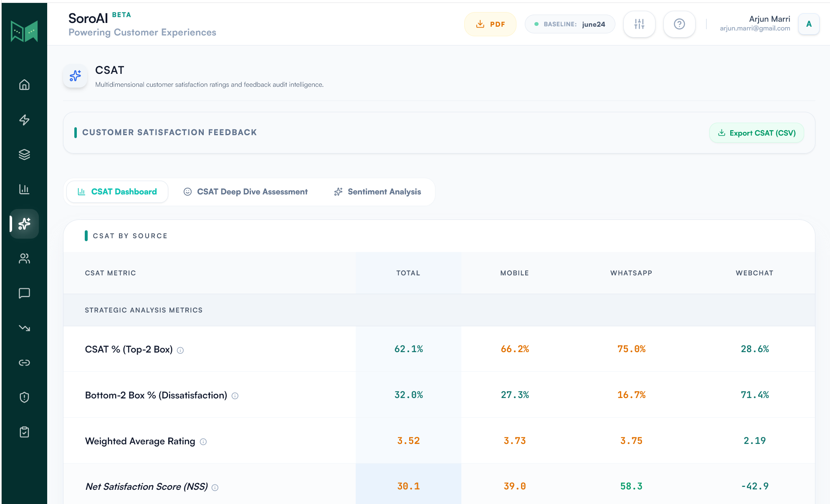Click WhatsApp NSS value 58.3
Screen dimensions: 830x504
(x=631, y=486)
